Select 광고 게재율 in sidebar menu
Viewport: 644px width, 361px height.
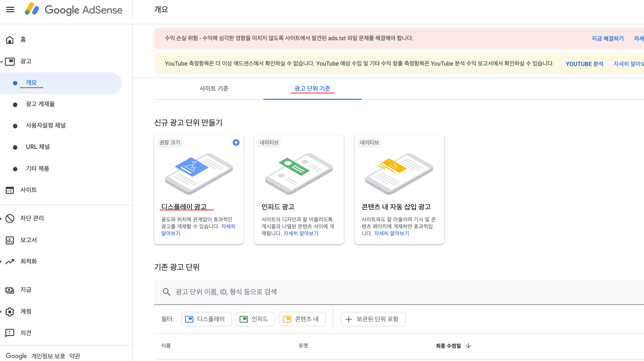[40, 104]
